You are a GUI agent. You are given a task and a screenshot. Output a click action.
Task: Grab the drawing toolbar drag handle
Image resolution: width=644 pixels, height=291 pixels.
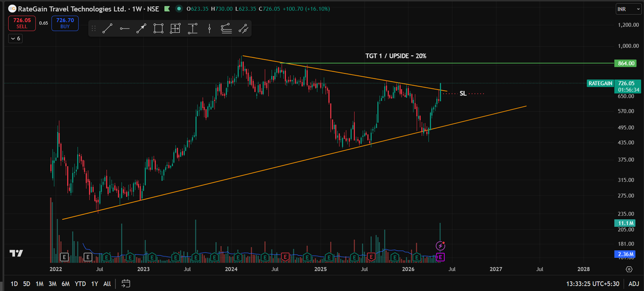94,28
